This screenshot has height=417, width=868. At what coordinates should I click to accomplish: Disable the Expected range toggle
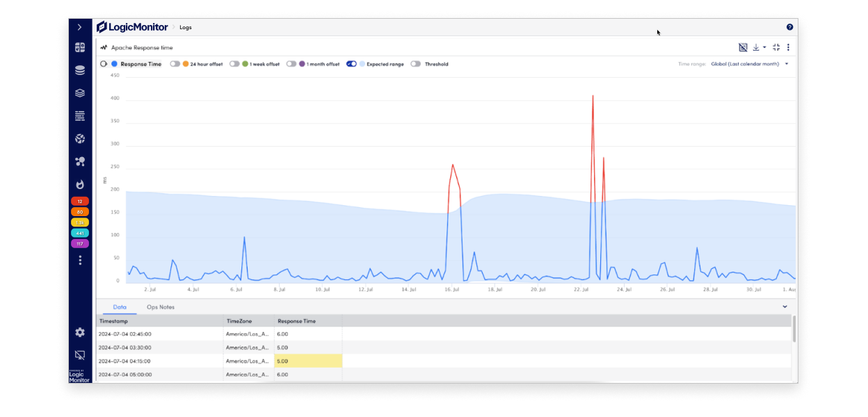(x=351, y=64)
